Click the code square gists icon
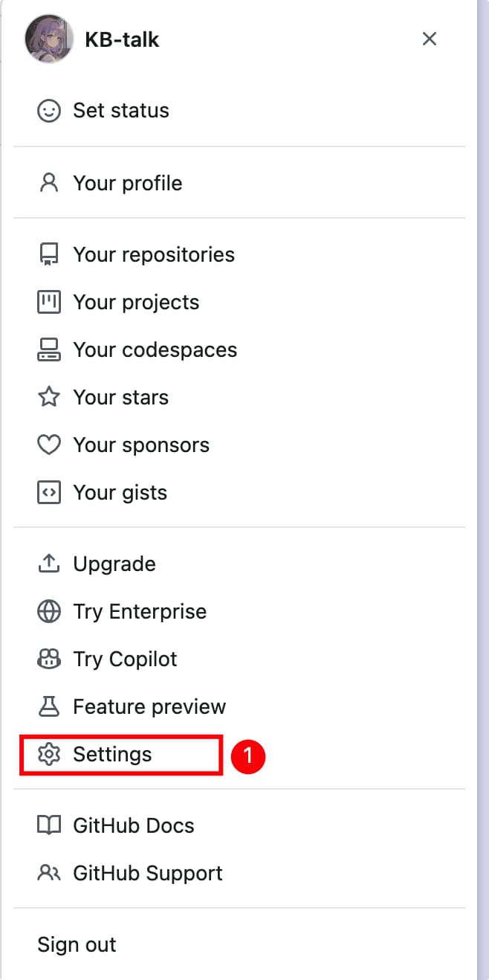This screenshot has width=489, height=980. pyautogui.click(x=49, y=492)
